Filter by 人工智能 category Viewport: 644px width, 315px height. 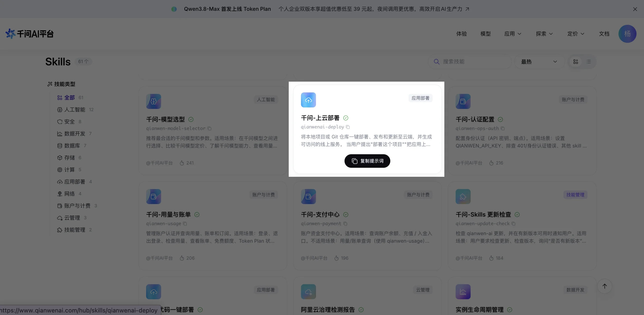pyautogui.click(x=75, y=110)
